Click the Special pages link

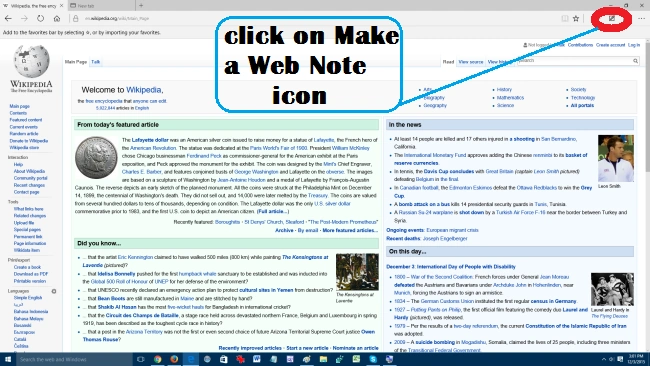27,230
